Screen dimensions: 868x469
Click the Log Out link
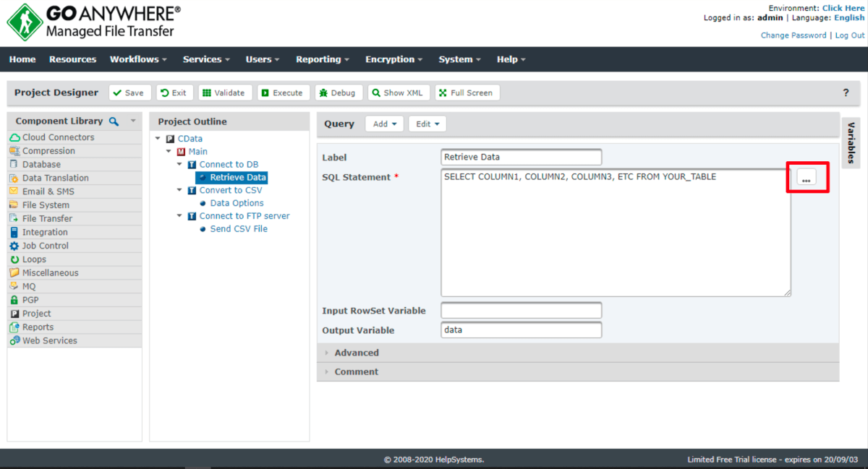850,35
